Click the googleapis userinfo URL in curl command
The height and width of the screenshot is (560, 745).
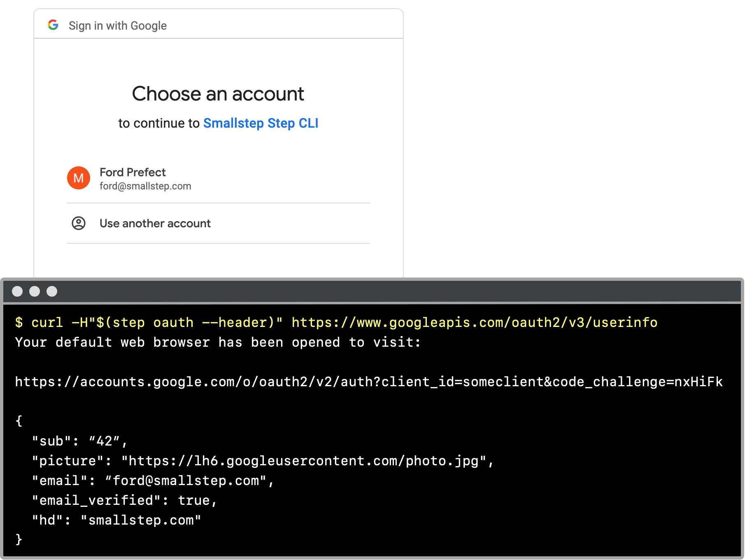click(x=475, y=322)
